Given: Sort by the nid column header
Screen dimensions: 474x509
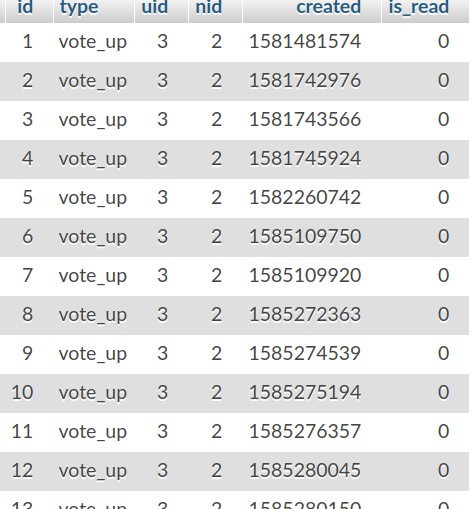Looking at the screenshot, I should 209,7.
